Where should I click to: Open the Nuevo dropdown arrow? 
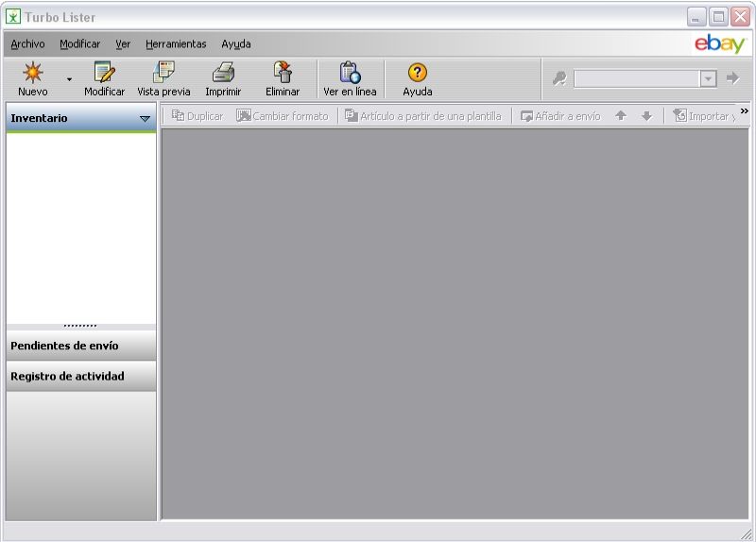click(x=69, y=79)
